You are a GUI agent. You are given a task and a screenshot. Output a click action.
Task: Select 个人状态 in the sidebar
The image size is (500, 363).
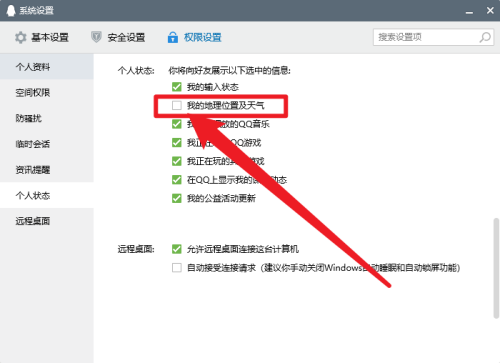tap(47, 195)
